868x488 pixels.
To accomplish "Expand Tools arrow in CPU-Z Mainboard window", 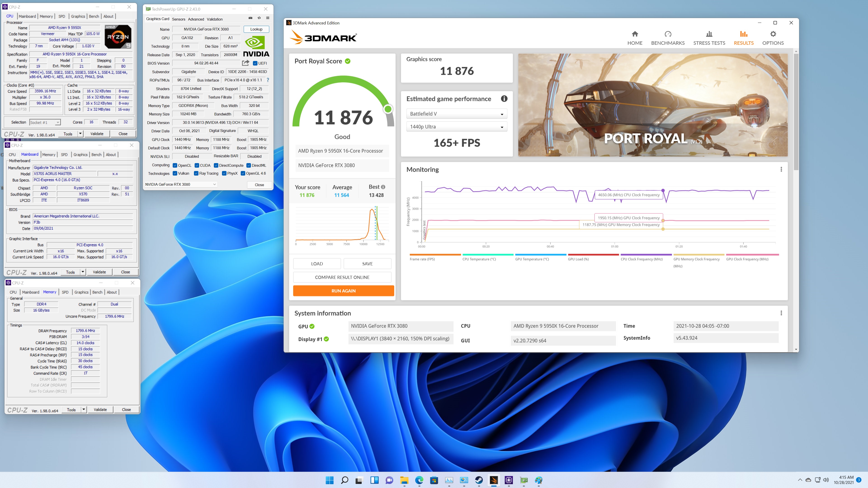I will (x=83, y=272).
